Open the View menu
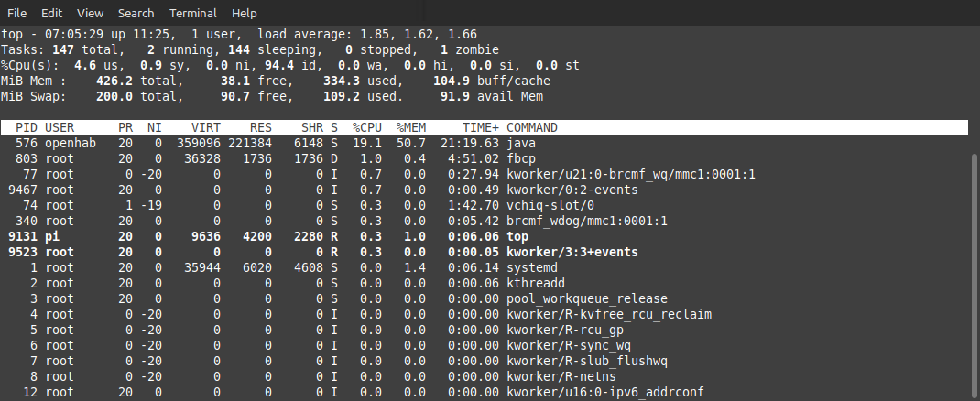The width and height of the screenshot is (980, 401). (x=90, y=14)
